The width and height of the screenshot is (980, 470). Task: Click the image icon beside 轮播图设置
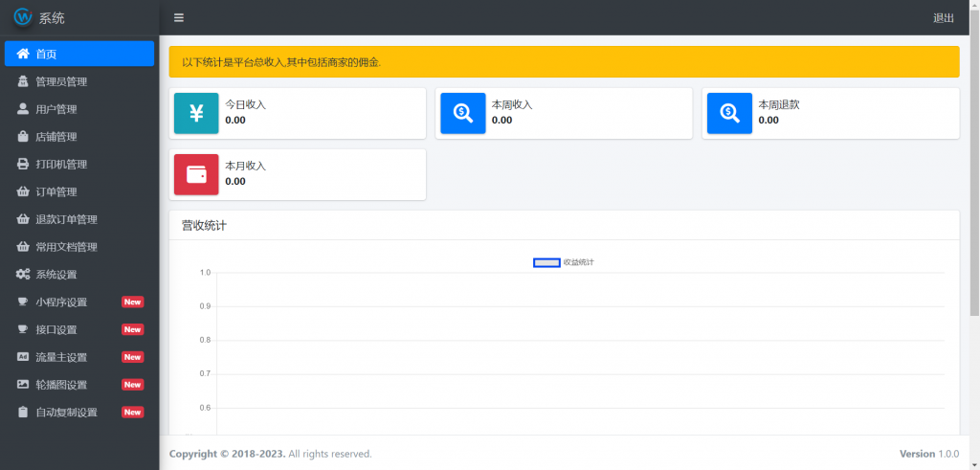(x=23, y=385)
